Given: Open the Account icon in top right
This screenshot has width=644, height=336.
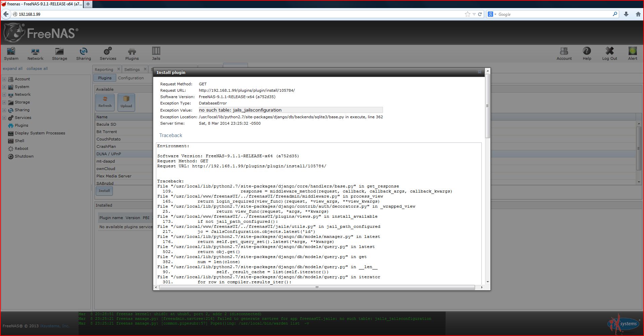Looking at the screenshot, I should (x=564, y=54).
